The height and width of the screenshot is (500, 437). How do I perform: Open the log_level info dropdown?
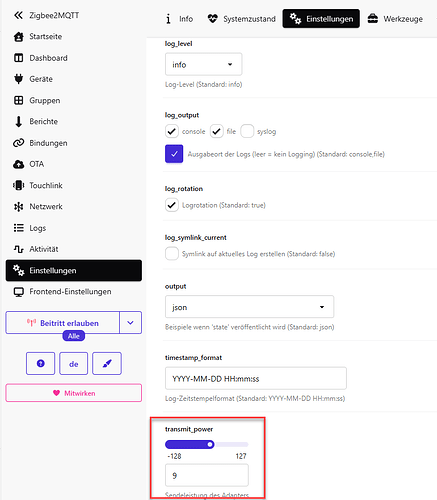(203, 64)
